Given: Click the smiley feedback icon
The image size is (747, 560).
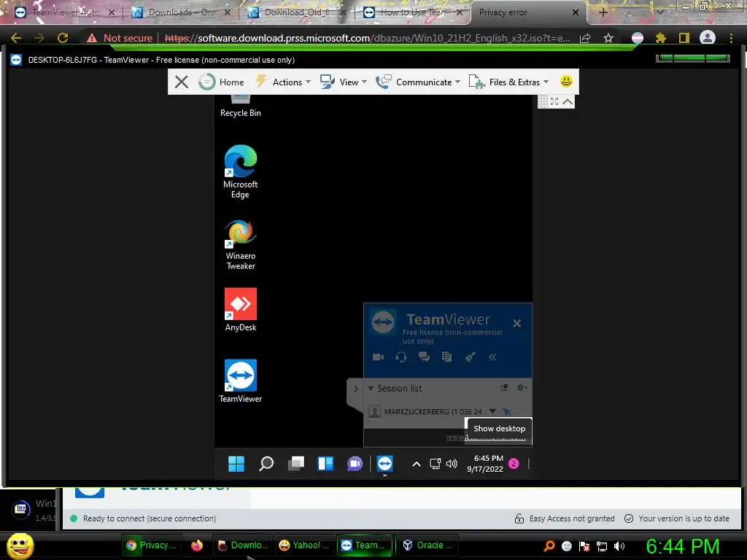Looking at the screenshot, I should click(x=566, y=82).
